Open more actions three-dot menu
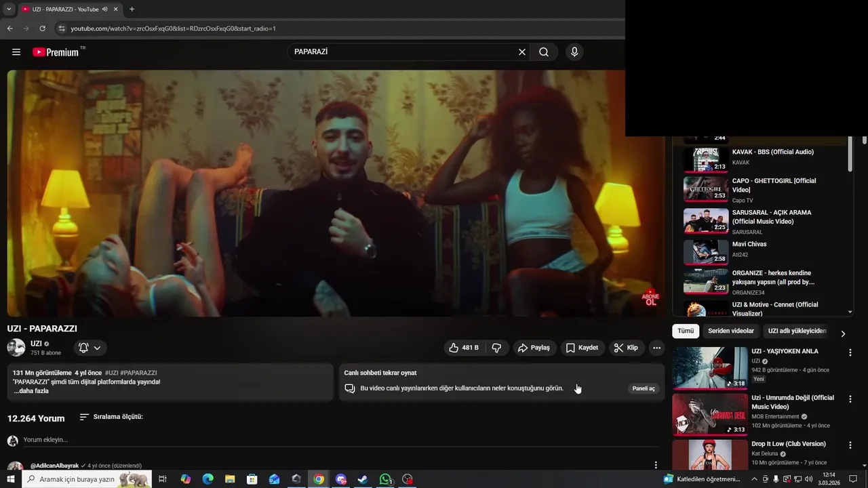Viewport: 868px width, 488px height. (656, 348)
